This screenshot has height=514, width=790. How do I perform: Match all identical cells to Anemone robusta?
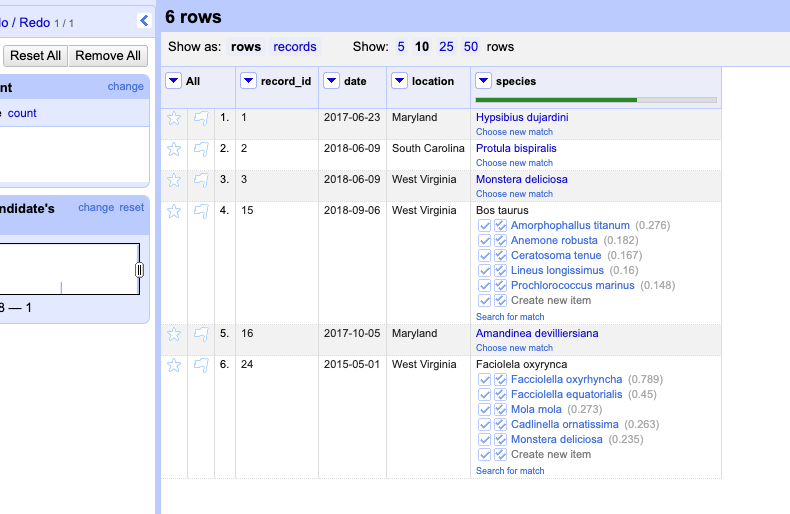tap(500, 240)
